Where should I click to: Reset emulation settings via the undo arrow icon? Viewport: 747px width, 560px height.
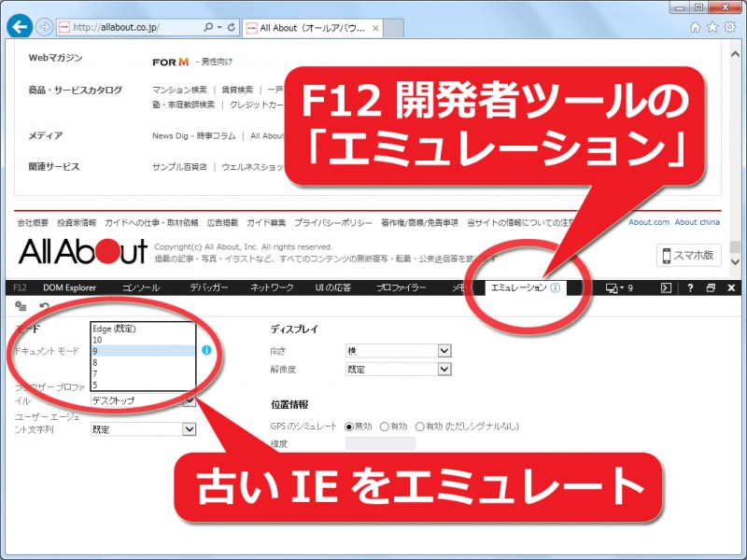[x=44, y=306]
